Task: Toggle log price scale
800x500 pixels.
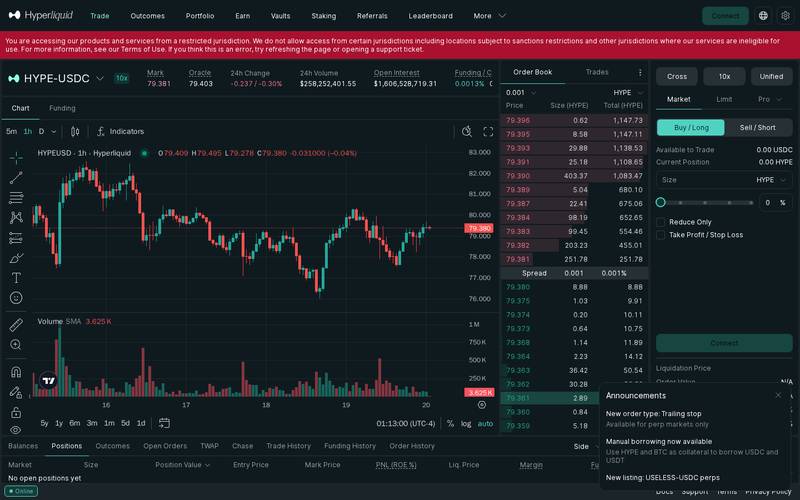Action: [x=466, y=423]
